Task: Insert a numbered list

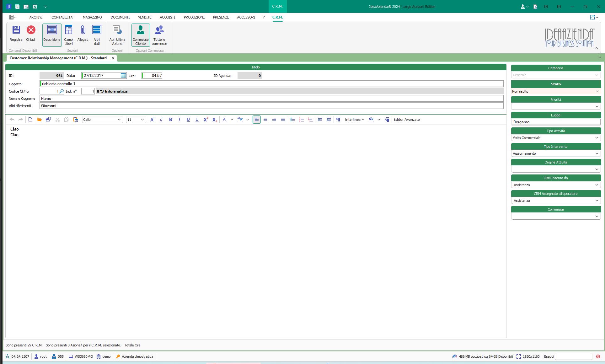Action: (302, 120)
